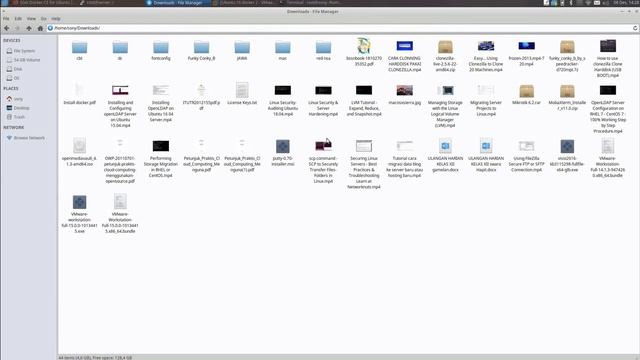Select Petunjuk_Praktis_Cloud_Computing (1).pdf copy
The image size is (640, 360).
[242, 156]
